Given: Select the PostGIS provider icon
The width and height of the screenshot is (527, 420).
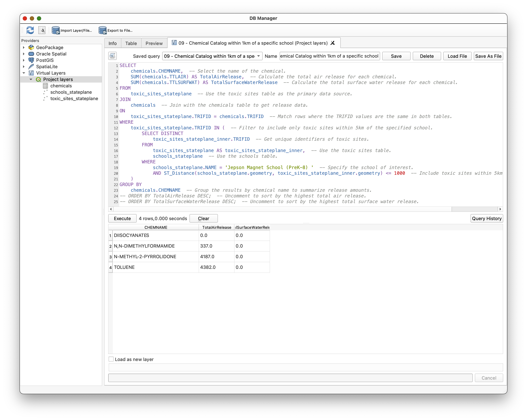Looking at the screenshot, I should pyautogui.click(x=31, y=60).
